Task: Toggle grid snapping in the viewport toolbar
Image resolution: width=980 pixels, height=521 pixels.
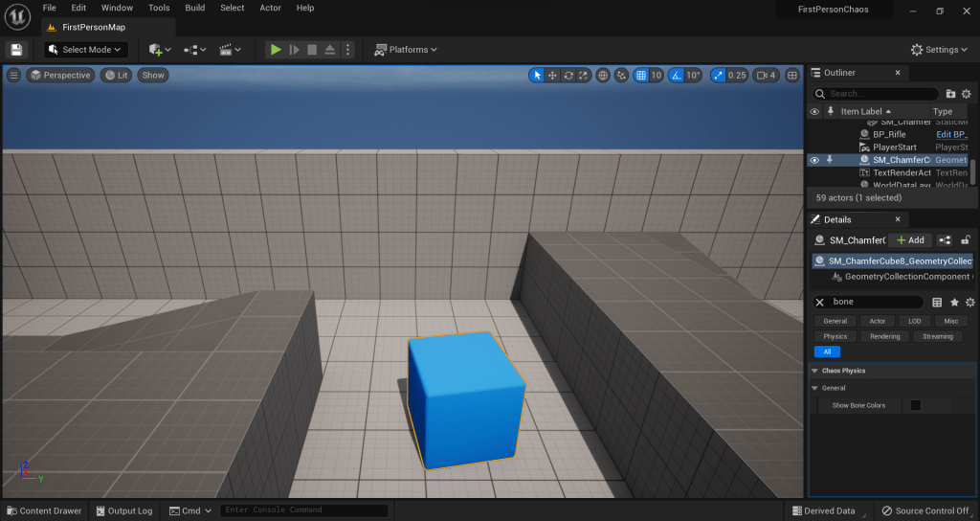Action: 642,75
